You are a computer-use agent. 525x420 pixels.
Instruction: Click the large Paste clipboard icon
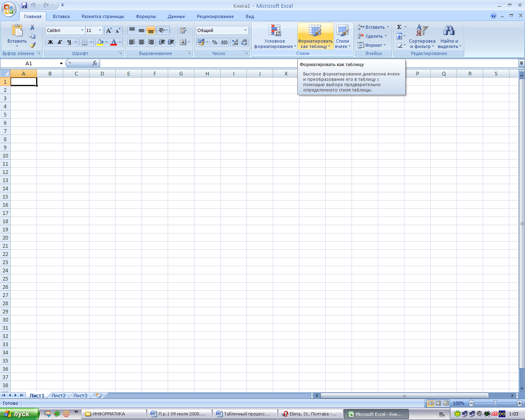click(x=17, y=31)
